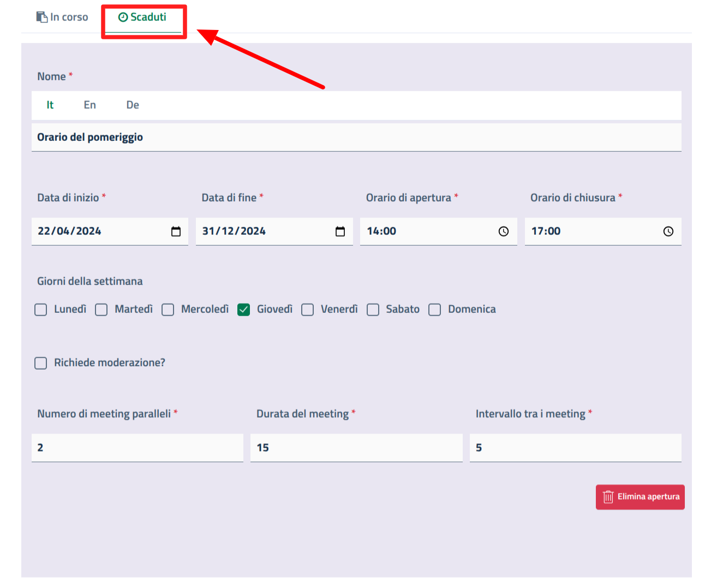This screenshot has height=588, width=705.
Task: Tick the Domenica checkbox
Action: click(x=434, y=310)
